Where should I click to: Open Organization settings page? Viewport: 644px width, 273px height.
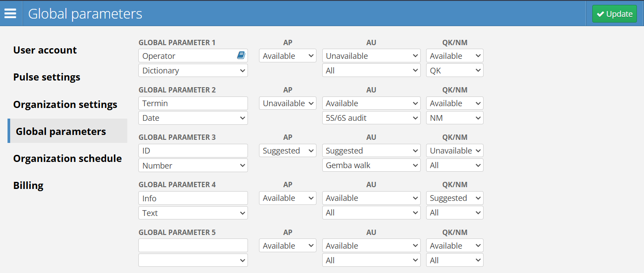pos(65,104)
